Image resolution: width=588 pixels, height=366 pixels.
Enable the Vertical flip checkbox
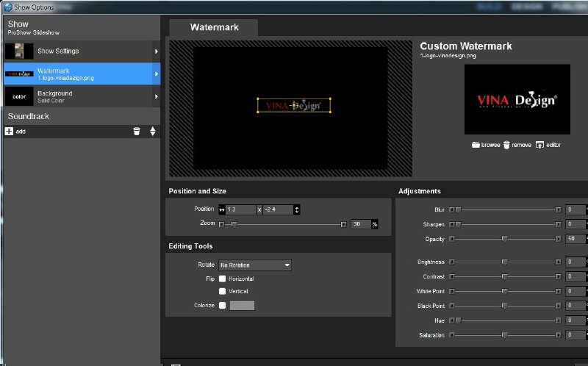tap(223, 292)
